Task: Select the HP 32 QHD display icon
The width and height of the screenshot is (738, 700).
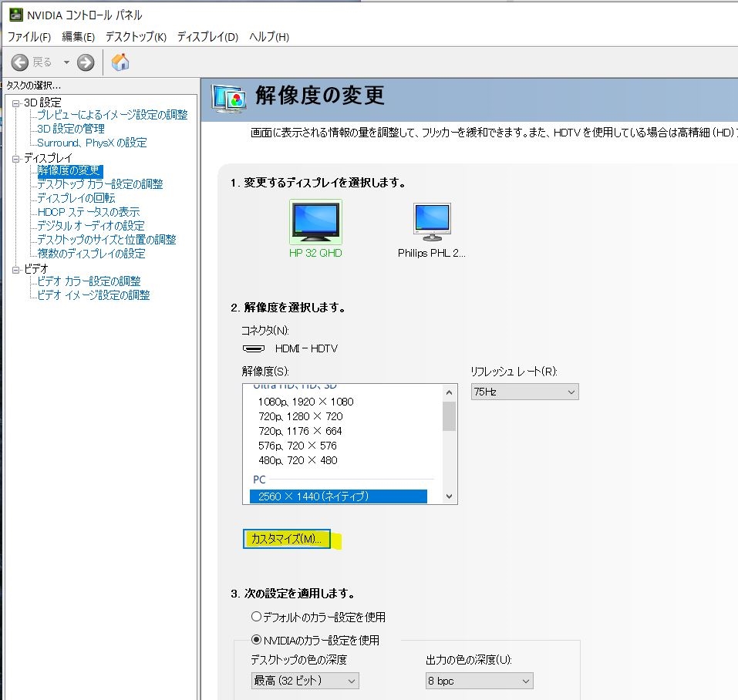Action: [315, 222]
